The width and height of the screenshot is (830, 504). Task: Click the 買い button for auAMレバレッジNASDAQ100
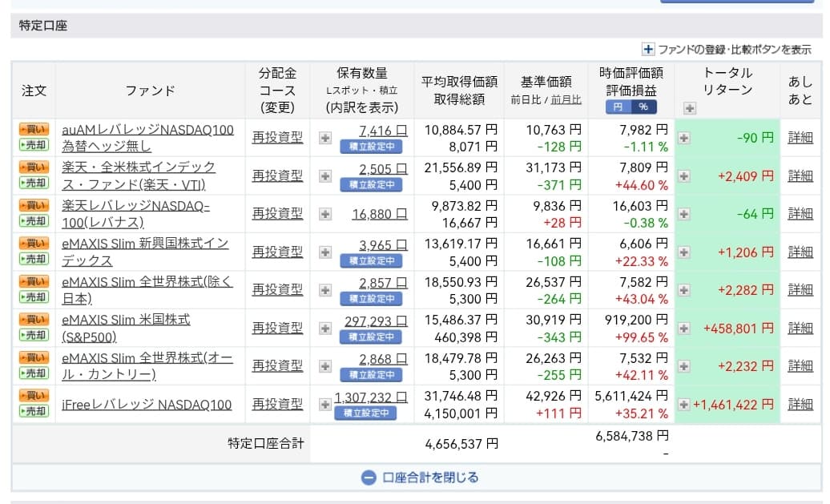(x=34, y=129)
